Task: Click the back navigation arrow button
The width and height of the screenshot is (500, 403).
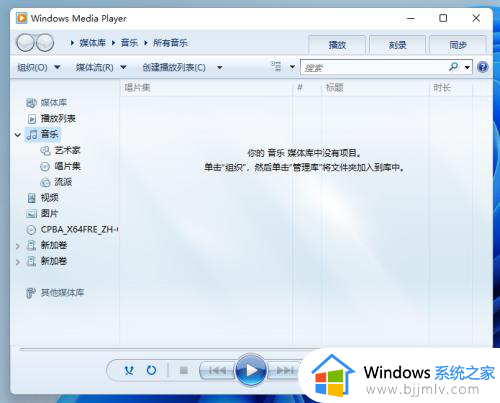Action: (25, 43)
